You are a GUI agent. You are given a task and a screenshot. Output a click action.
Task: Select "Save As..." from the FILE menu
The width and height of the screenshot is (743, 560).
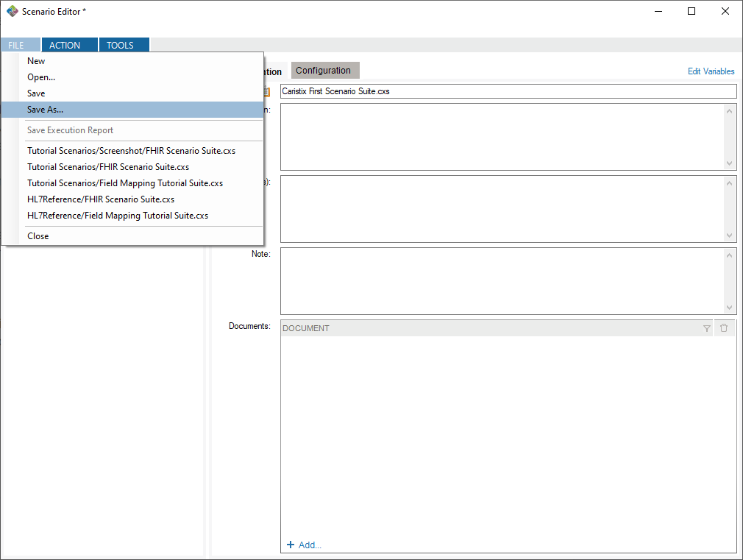pyautogui.click(x=46, y=109)
